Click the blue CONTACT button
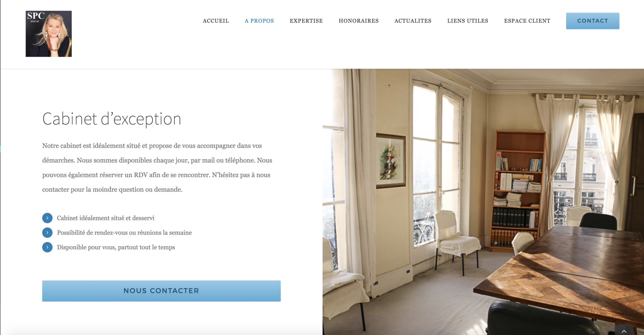 tap(592, 21)
